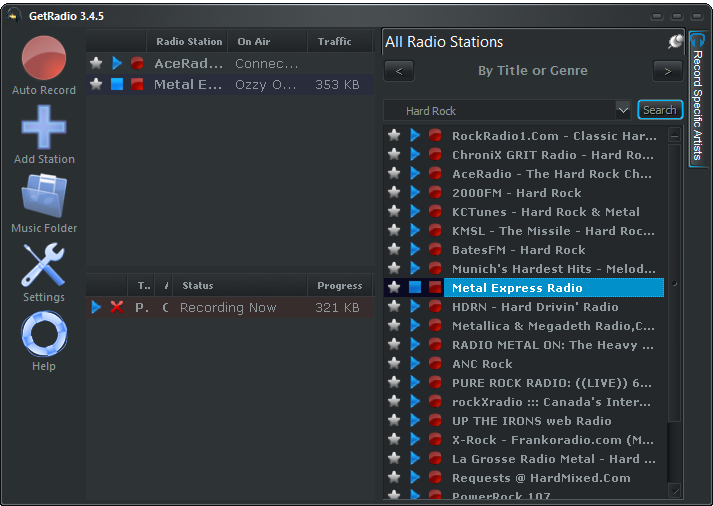Stop playing Metal Express Radio in list

(x=415, y=287)
